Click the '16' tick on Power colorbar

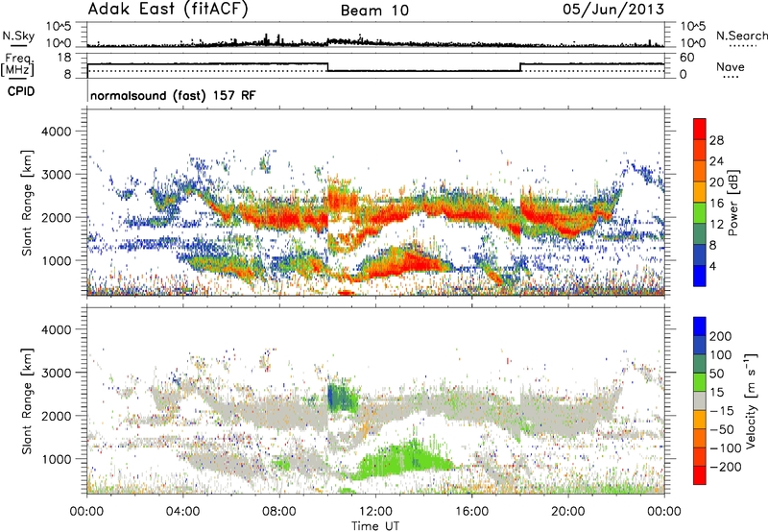(x=716, y=204)
